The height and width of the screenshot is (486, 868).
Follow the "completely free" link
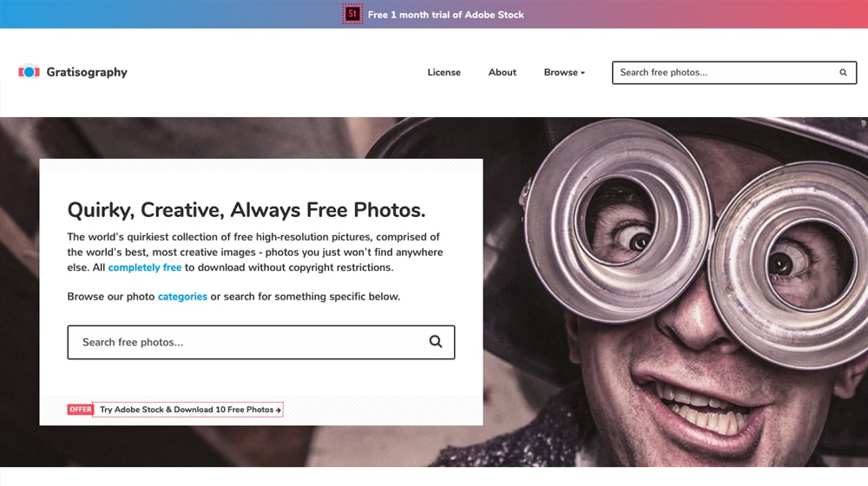145,267
